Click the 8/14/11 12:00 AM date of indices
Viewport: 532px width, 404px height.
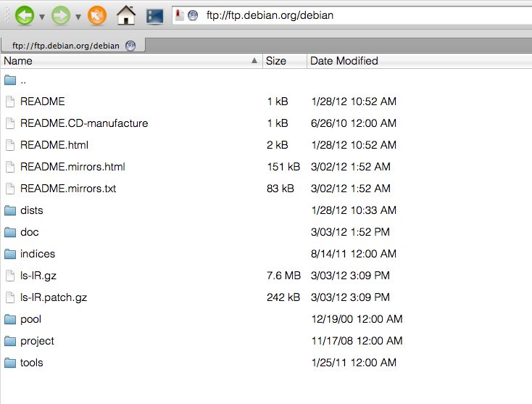pos(354,254)
